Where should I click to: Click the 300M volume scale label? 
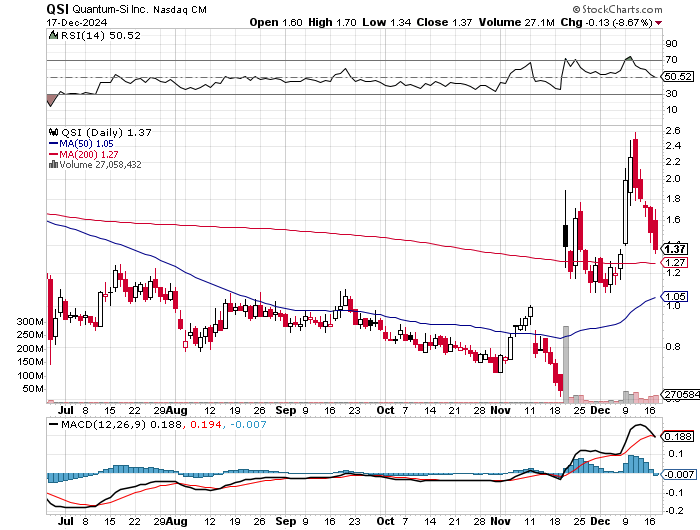coord(30,322)
